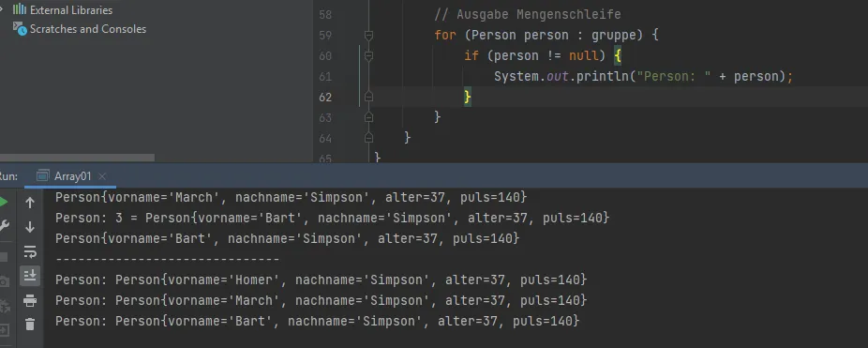This screenshot has width=868, height=348.
Task: Click the Scratches and Consoles icon
Action: pyautogui.click(x=20, y=29)
